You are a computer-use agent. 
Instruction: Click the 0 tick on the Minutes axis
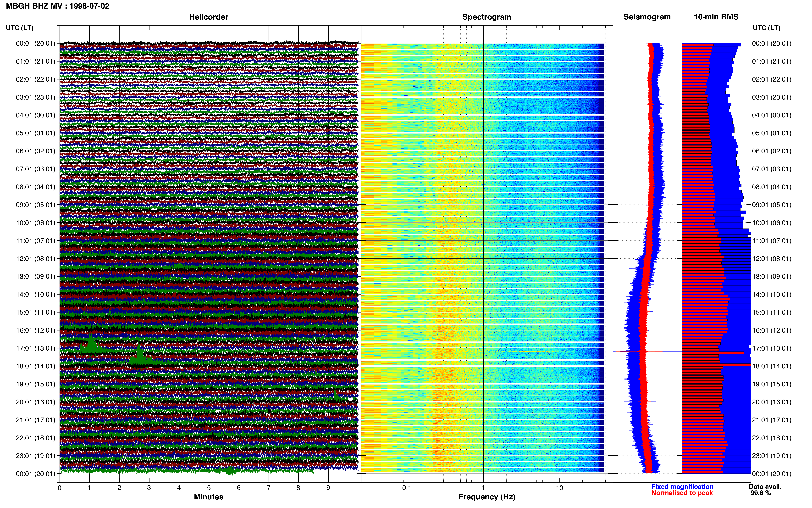pyautogui.click(x=59, y=488)
